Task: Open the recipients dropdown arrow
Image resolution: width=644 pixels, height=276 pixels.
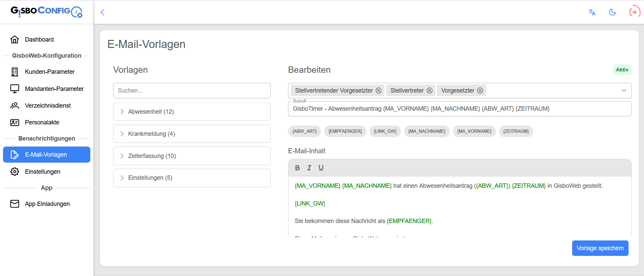Action: click(624, 91)
